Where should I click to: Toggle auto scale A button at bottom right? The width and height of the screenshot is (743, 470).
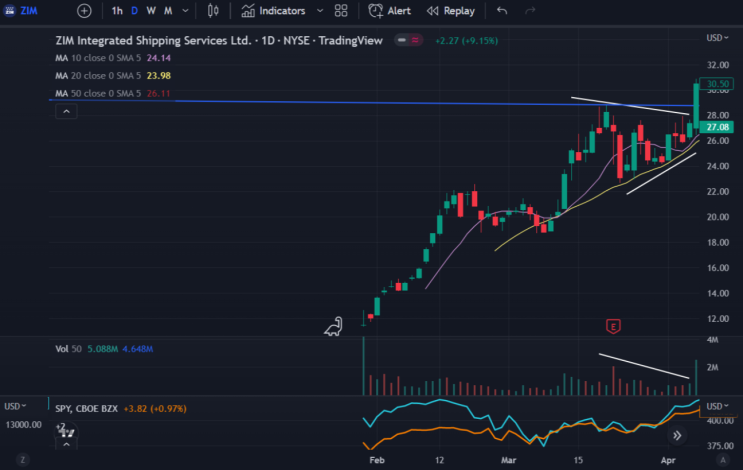tap(723, 459)
